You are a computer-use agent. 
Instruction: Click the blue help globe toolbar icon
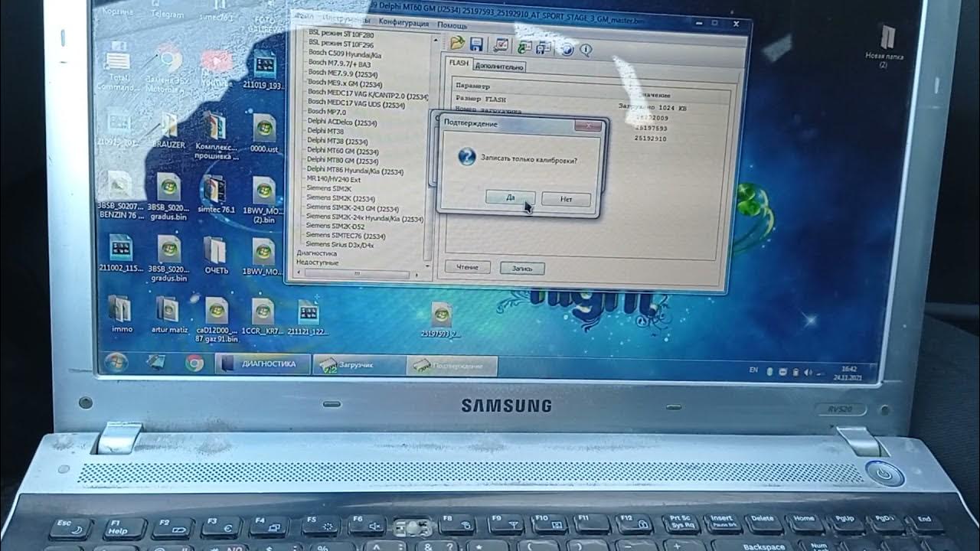(x=567, y=49)
